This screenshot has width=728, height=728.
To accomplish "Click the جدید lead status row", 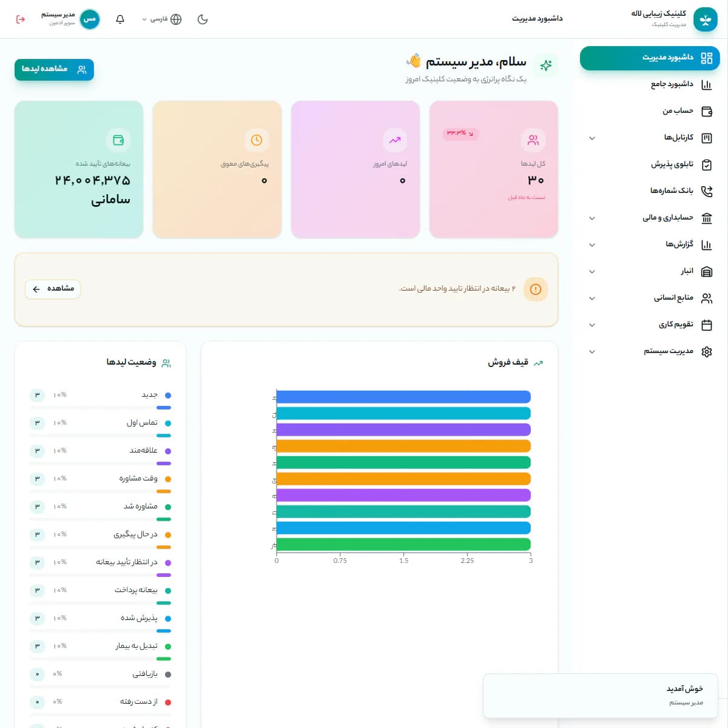I will click(x=100, y=400).
